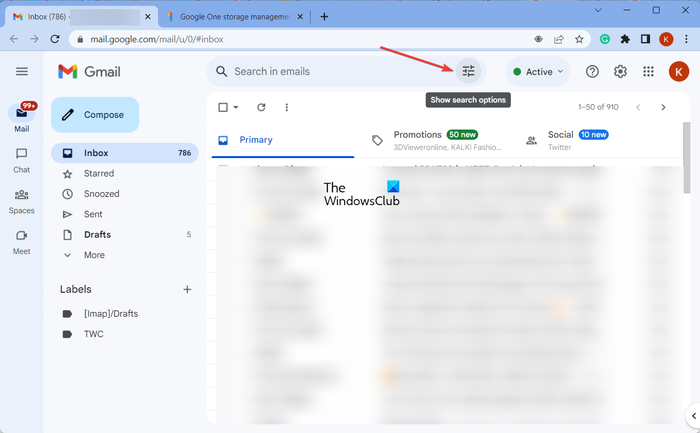Open the Active status dropdown
Viewport: 700px width, 433px height.
(x=538, y=71)
